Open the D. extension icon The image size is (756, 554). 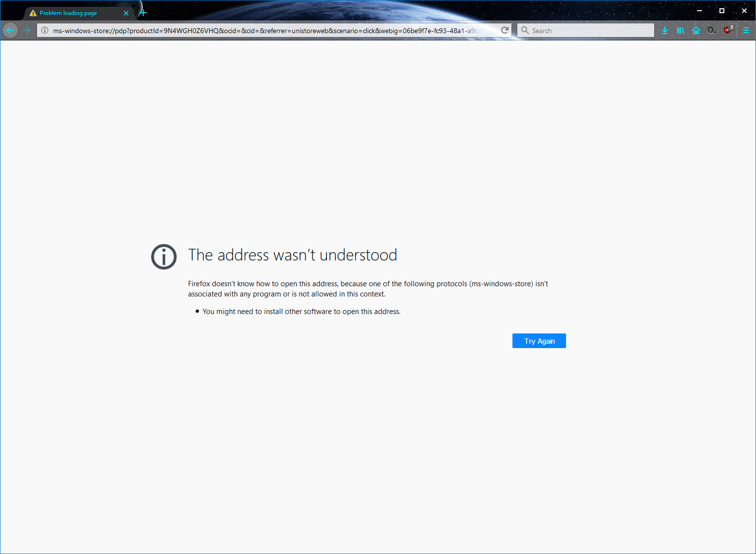712,30
